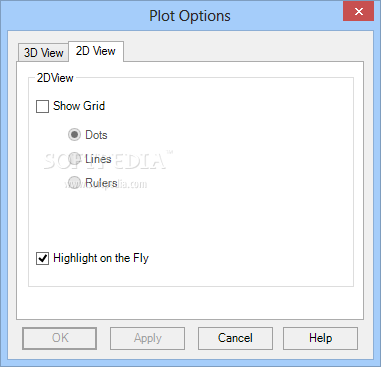Viewport: 381px width, 367px height.
Task: Dismiss the dialog using Cancel
Action: (x=235, y=338)
